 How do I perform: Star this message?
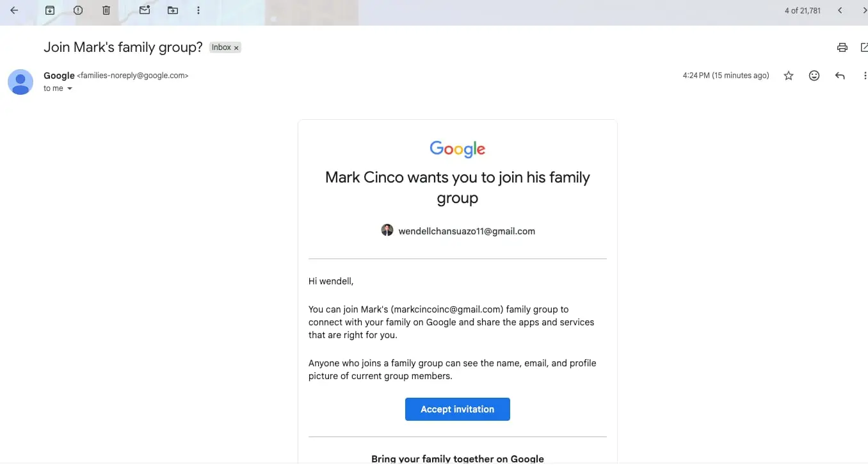(x=789, y=76)
